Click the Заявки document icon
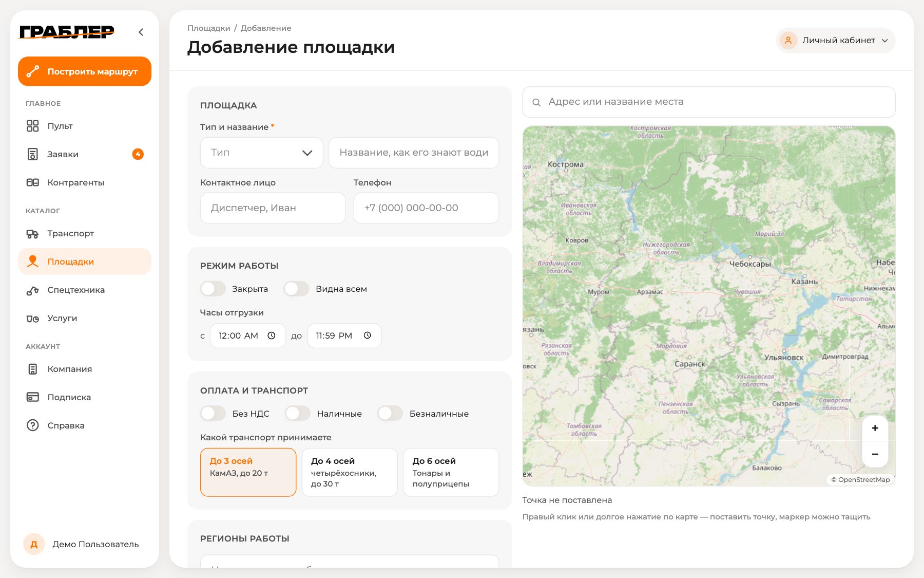 point(32,154)
